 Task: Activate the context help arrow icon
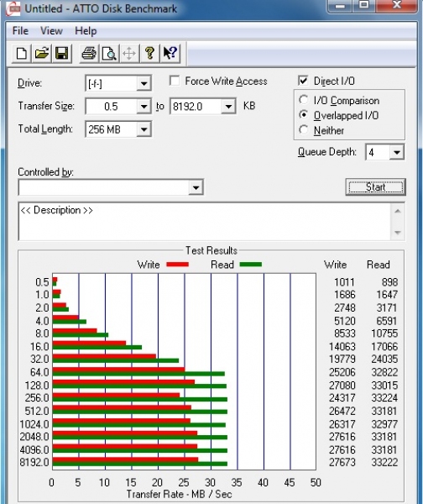click(170, 54)
